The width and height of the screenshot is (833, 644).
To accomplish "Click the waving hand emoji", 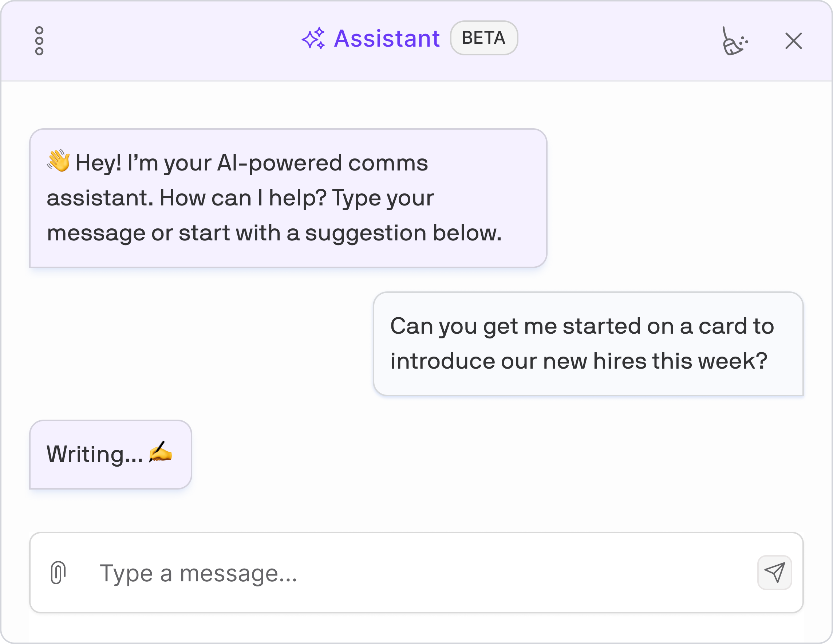I will point(59,161).
